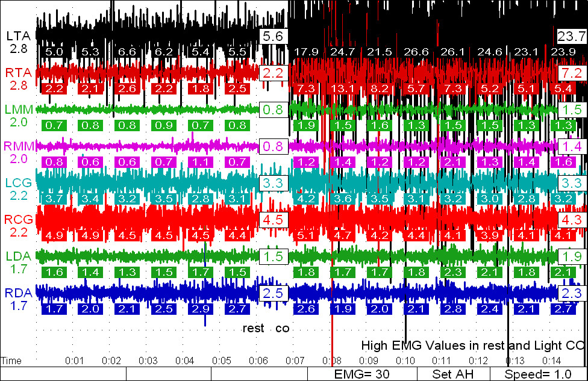Select the LDA channel label
Screen dimensions: 588x381
point(18,256)
